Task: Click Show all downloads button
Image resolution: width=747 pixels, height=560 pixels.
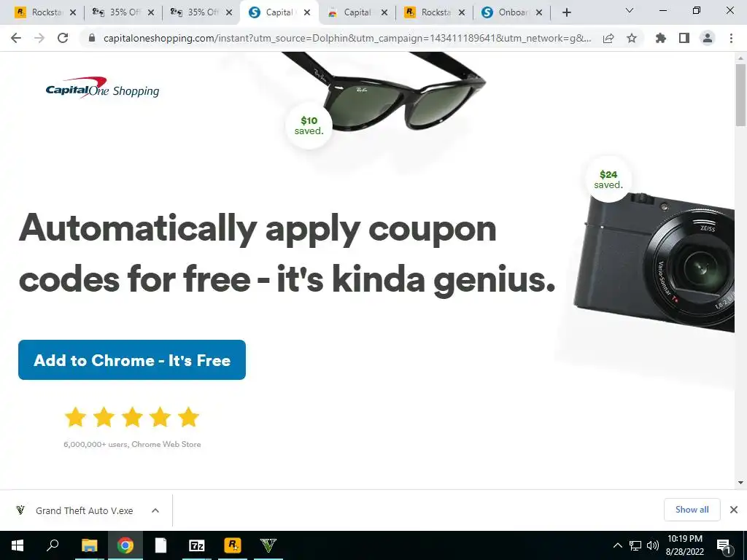Action: tap(692, 510)
